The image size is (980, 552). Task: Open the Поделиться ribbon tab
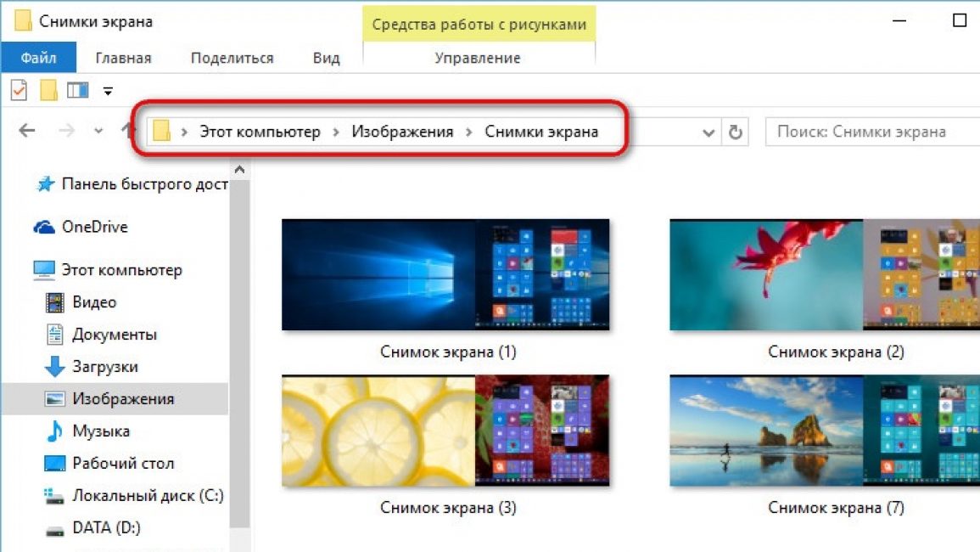232,58
